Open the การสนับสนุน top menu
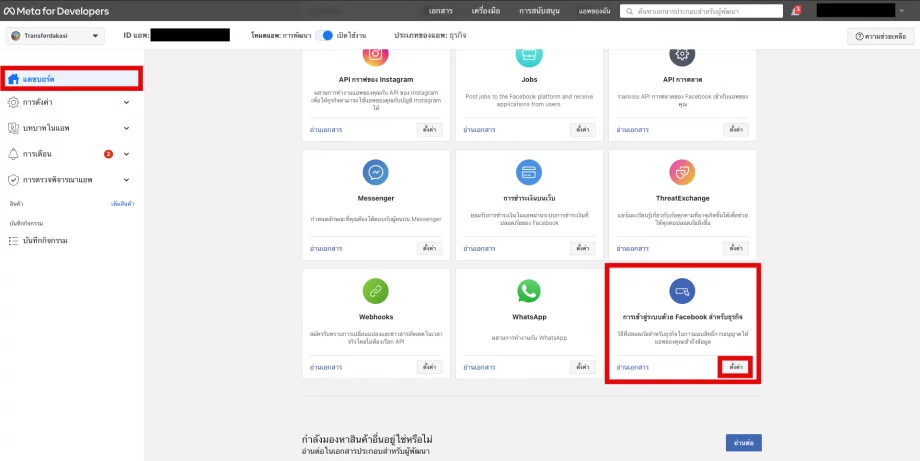The width and height of the screenshot is (920, 461). pyautogui.click(x=539, y=11)
